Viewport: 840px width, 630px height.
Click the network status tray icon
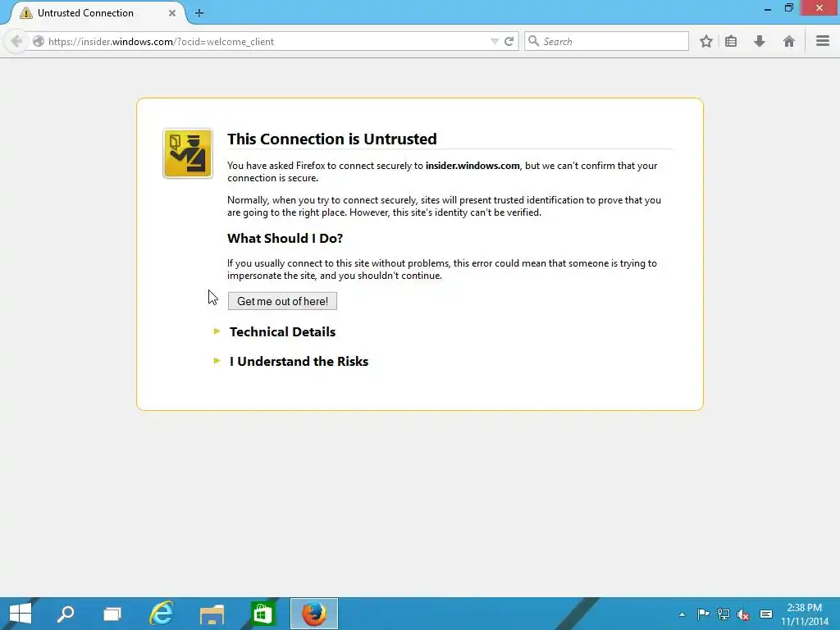tap(724, 614)
